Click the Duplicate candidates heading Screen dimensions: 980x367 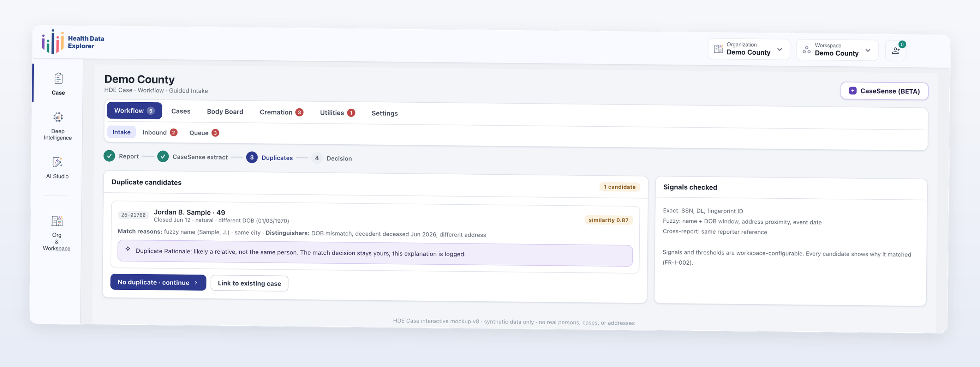tap(147, 182)
